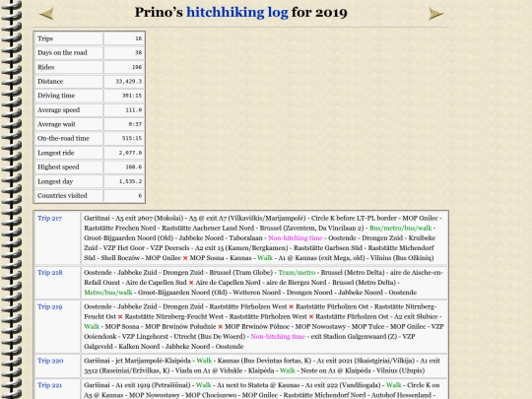532x399 pixels.
Task: Select the 'Average speed' label
Action: [x=59, y=110]
